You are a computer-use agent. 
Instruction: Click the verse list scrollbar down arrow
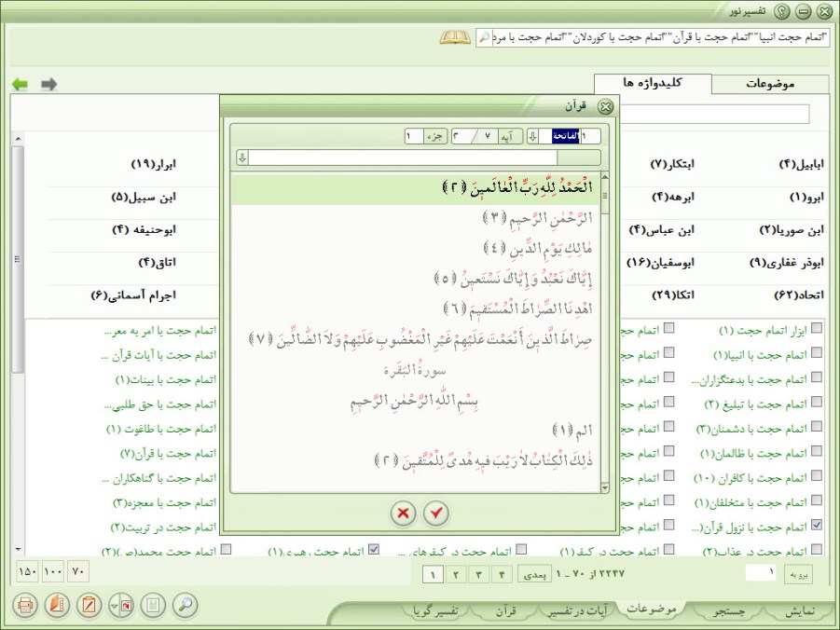(x=605, y=488)
